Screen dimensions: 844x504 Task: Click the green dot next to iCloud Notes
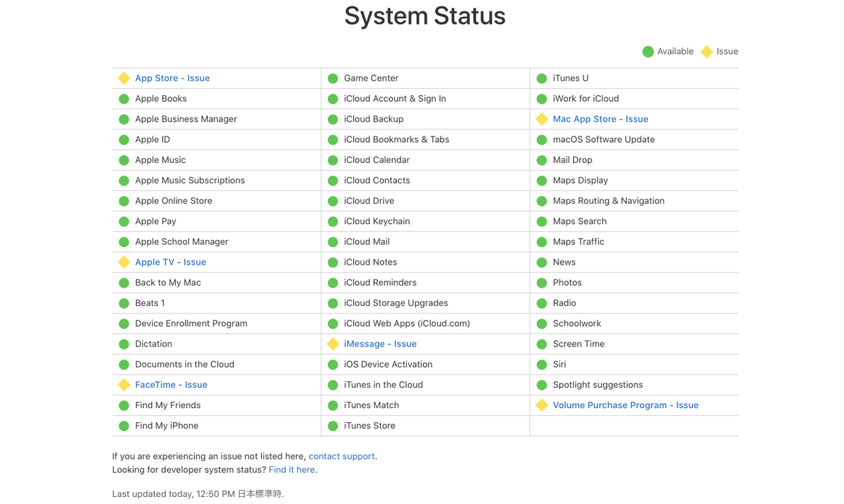[333, 262]
